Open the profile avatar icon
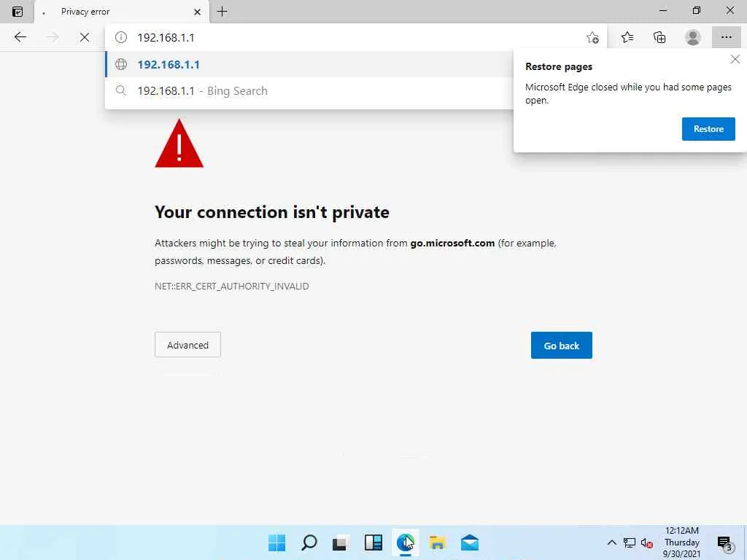 coord(693,37)
